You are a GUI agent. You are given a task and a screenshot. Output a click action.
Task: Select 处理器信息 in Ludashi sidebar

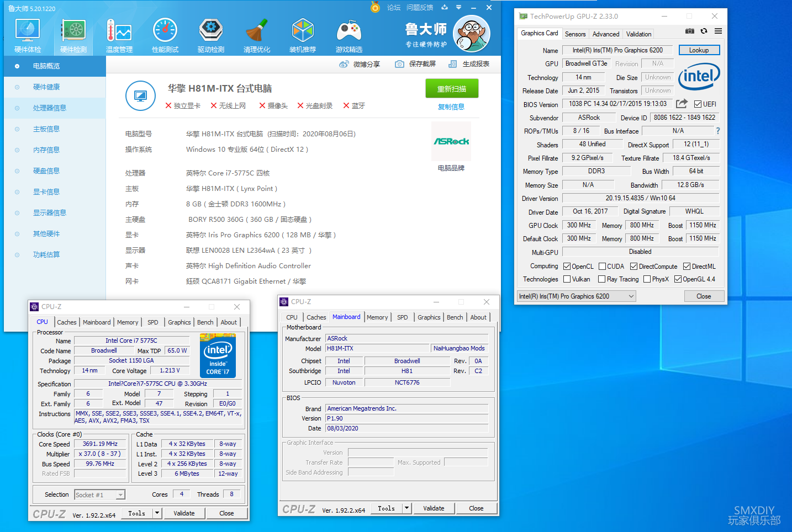click(55, 108)
